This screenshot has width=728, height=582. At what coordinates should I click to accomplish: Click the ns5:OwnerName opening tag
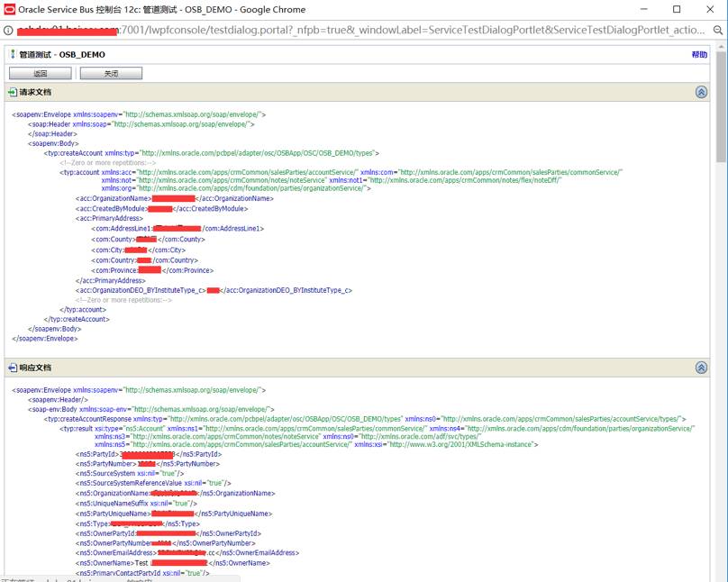tap(105, 563)
